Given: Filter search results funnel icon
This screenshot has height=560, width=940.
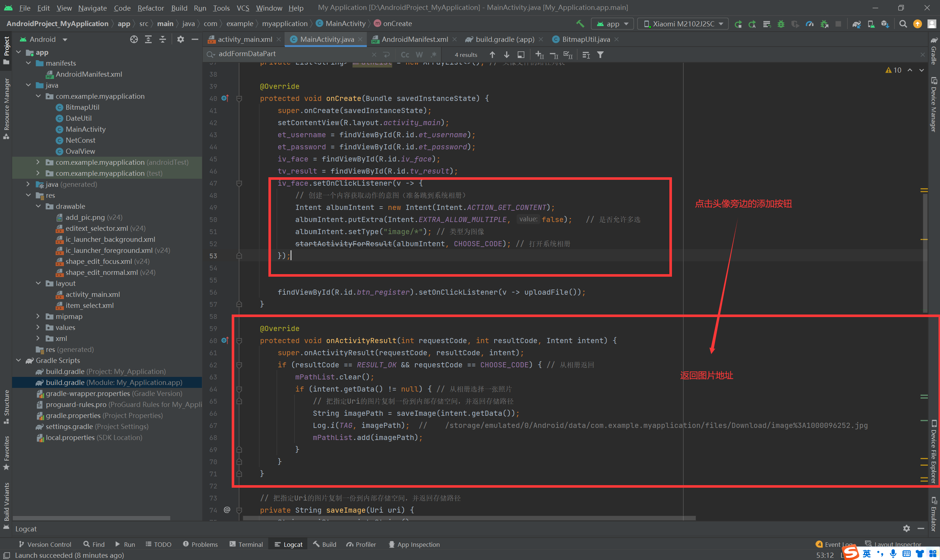Looking at the screenshot, I should pyautogui.click(x=600, y=55).
